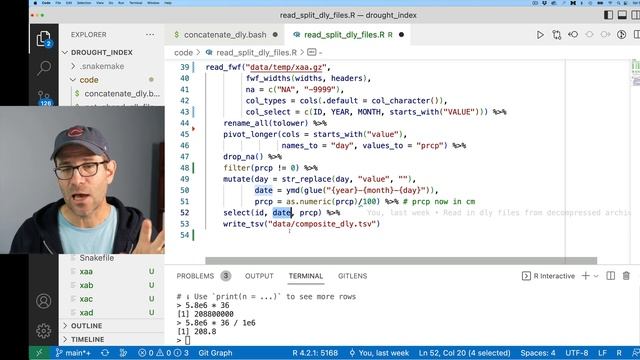Toggle file blame with GitLens circle icon
This screenshot has height=360, width=640.
pos(622,35)
